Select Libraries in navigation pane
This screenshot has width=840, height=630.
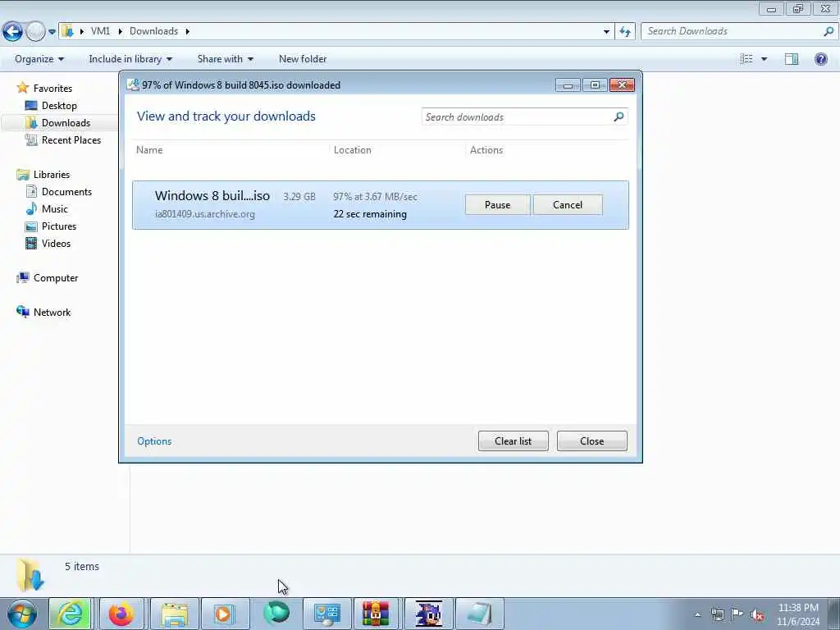click(x=52, y=175)
